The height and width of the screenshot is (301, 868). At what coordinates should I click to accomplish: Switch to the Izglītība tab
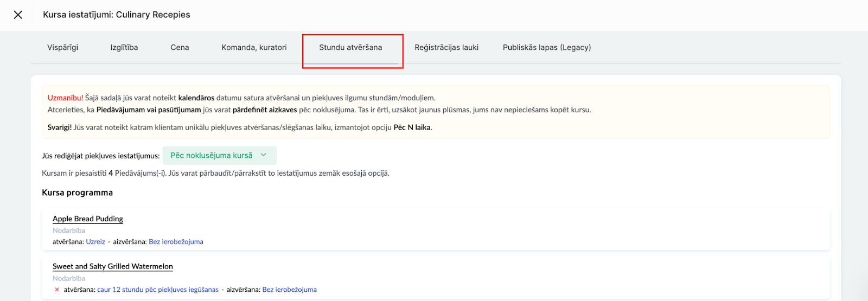[124, 48]
